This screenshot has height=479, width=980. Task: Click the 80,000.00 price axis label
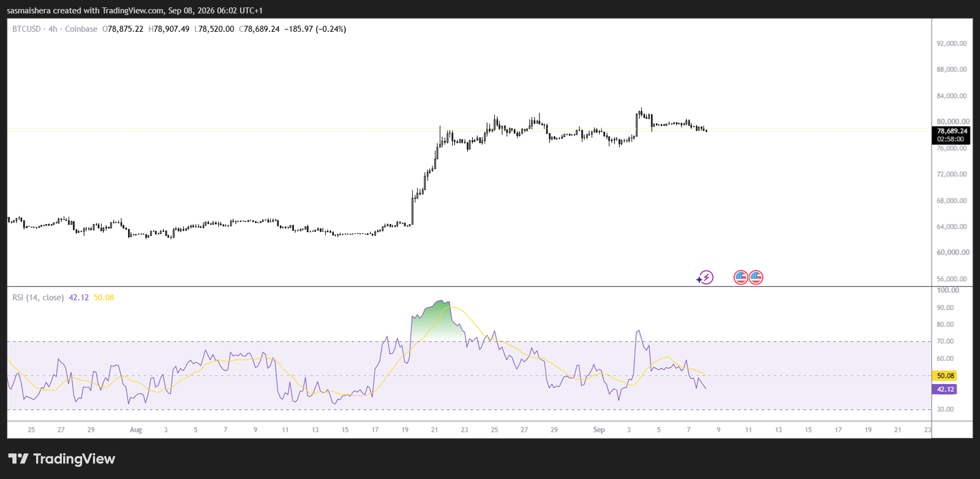[953, 121]
